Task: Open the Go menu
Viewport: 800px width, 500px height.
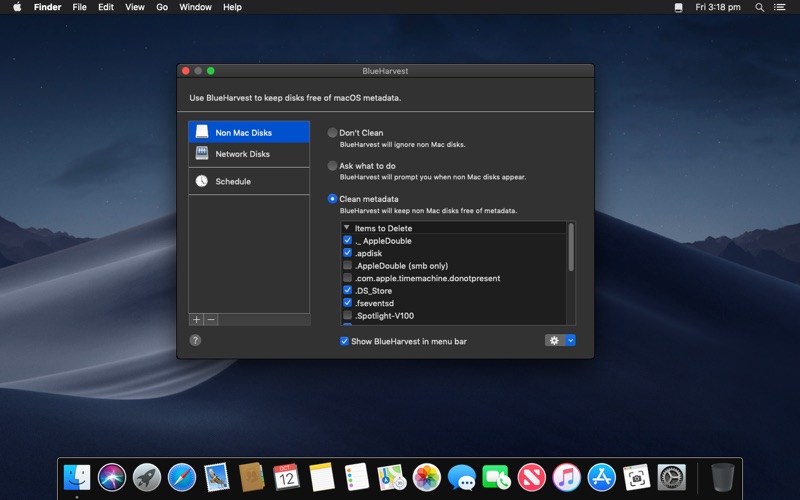Action: click(162, 7)
